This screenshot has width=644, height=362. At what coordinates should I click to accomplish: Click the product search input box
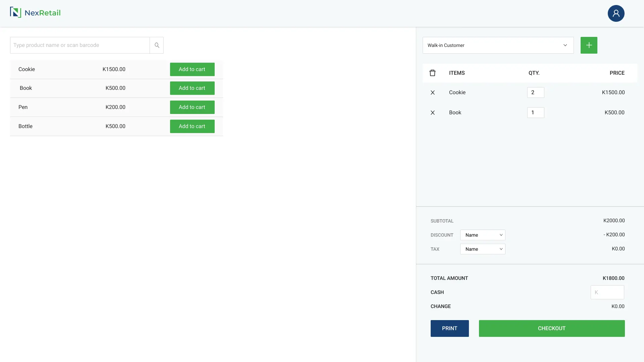(79, 45)
